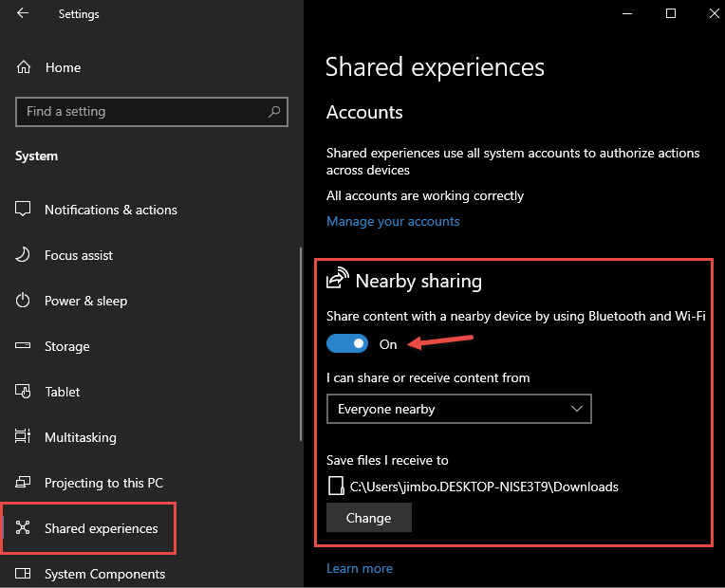
Task: Click the Tablet touch icon
Action: click(x=23, y=391)
